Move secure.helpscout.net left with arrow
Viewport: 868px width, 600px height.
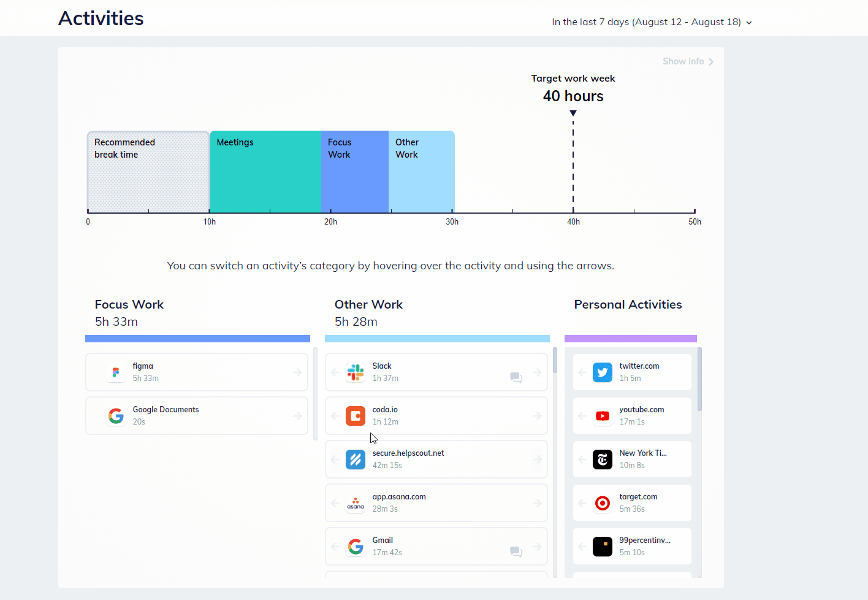[335, 460]
